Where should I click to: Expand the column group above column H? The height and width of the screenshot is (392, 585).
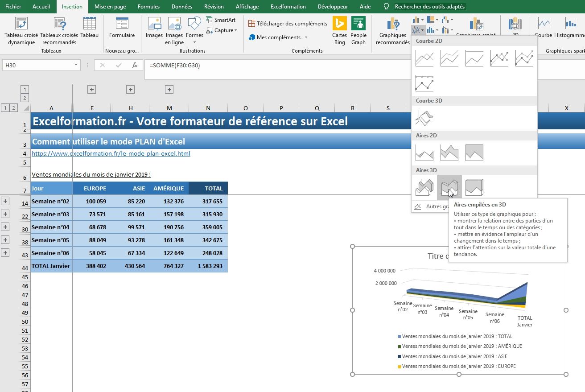tap(130, 90)
